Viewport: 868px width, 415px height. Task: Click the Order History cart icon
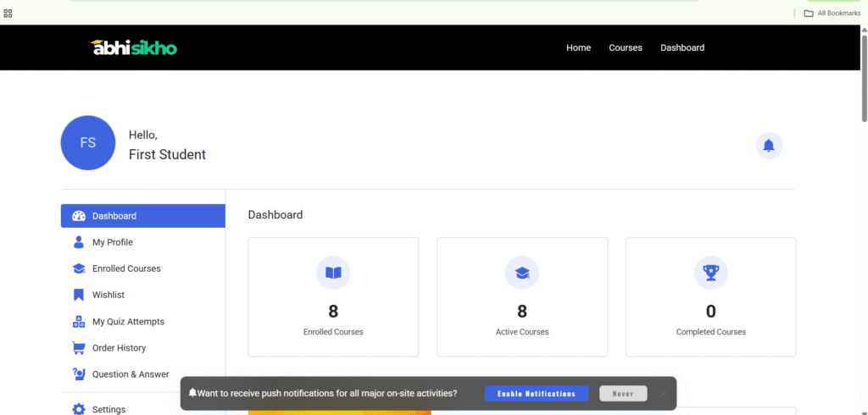pyautogui.click(x=79, y=348)
